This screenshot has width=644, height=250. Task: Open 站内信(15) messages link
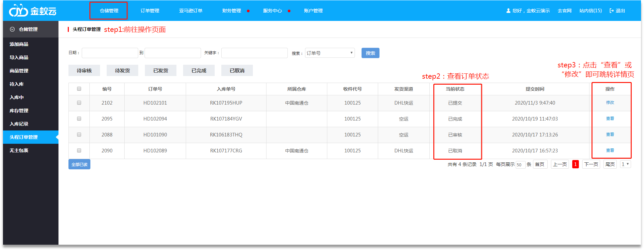pos(590,11)
